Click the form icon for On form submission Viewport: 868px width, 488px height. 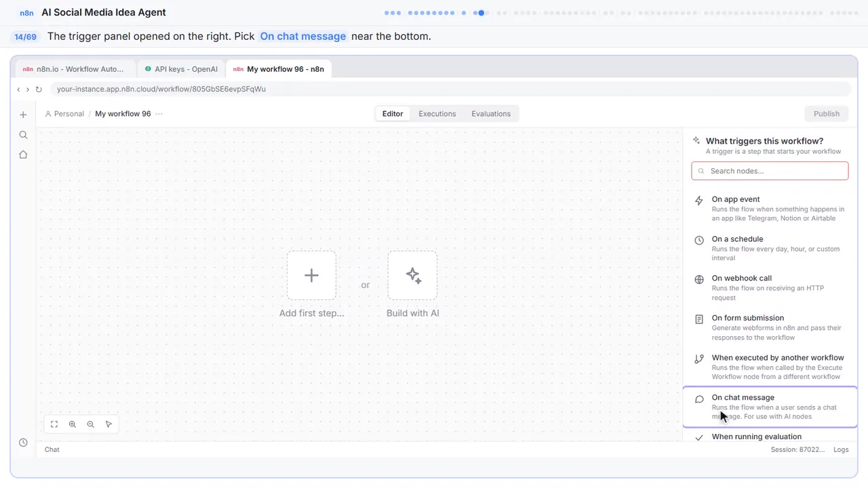(x=699, y=319)
